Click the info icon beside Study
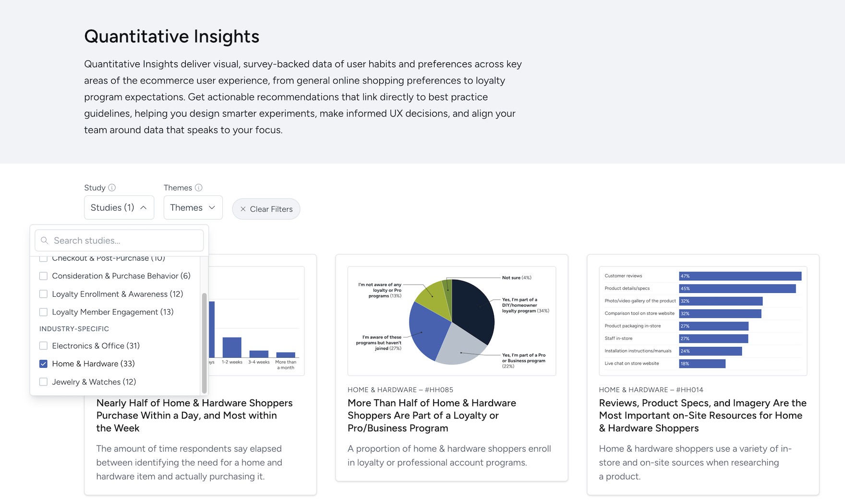Viewport: 845px width, 504px height. (x=112, y=188)
